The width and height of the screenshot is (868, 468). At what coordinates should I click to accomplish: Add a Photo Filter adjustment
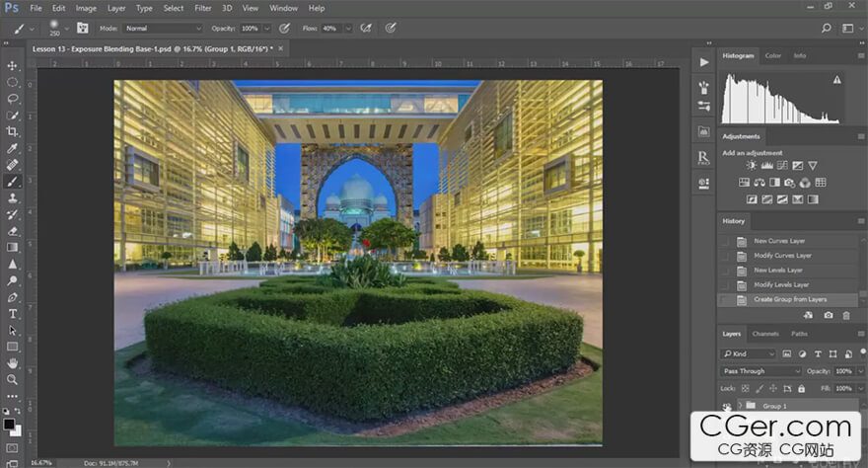[790, 183]
